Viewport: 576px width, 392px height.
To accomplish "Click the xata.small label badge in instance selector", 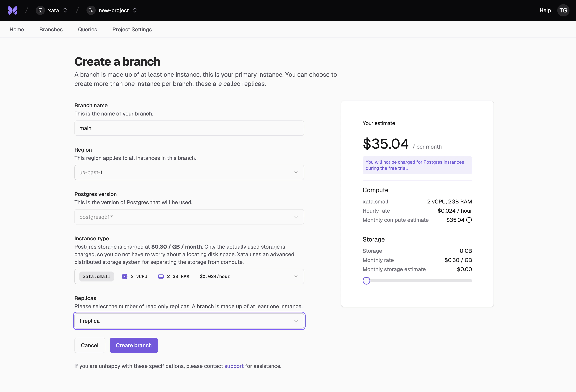I will coord(96,276).
